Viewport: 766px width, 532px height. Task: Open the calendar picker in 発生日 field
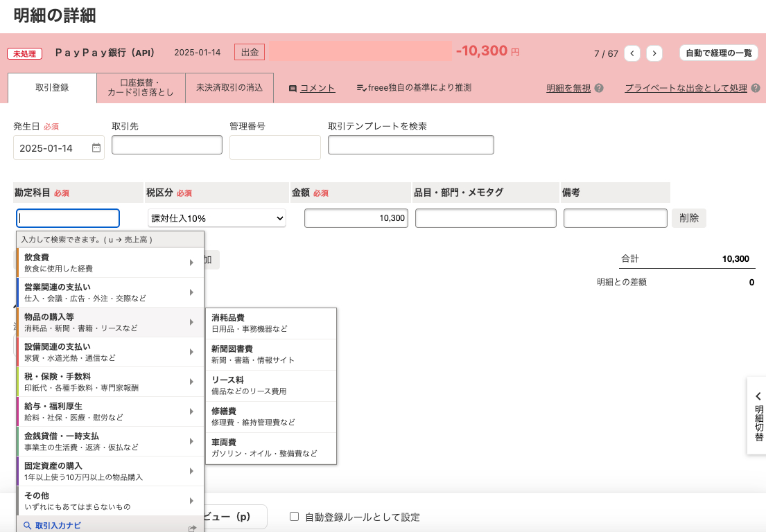coord(96,147)
